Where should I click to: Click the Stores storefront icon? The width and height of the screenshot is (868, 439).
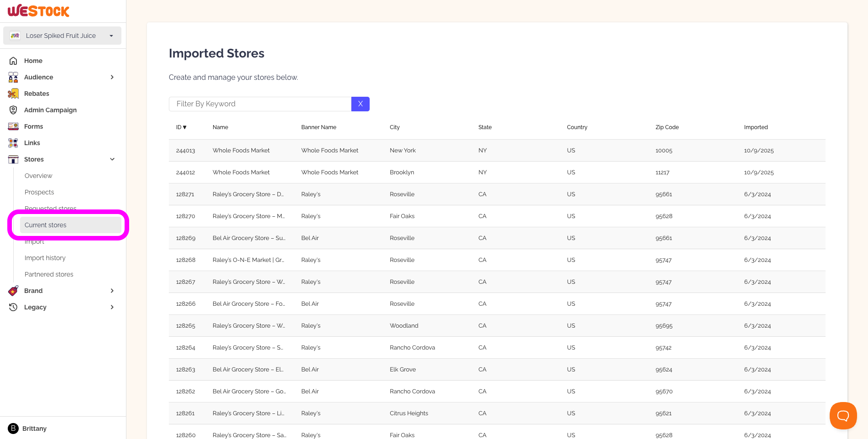click(13, 159)
